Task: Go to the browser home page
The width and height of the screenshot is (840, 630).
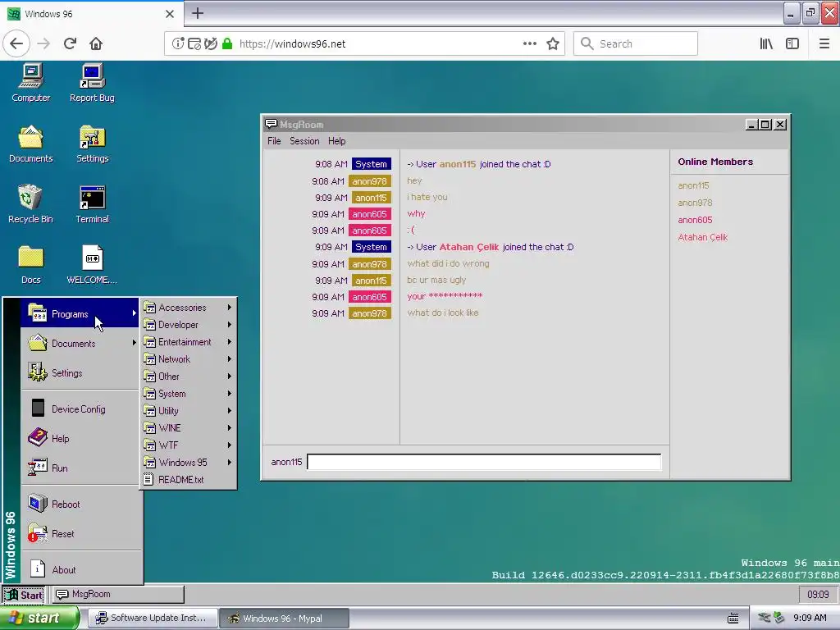Action: 96,43
